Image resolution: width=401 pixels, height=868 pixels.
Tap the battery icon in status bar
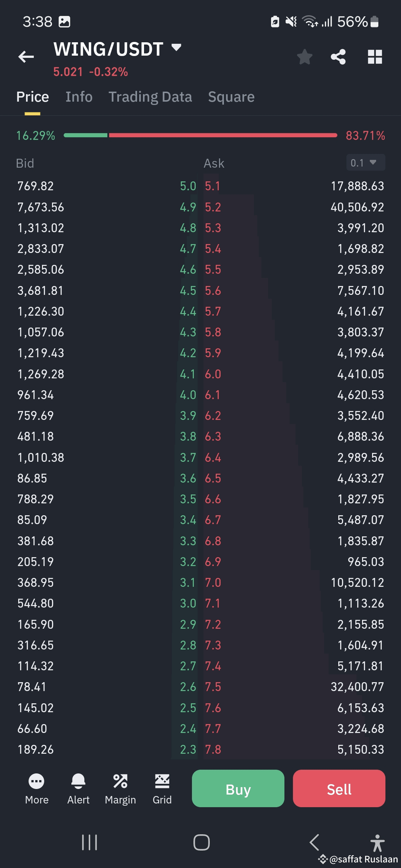point(375,22)
